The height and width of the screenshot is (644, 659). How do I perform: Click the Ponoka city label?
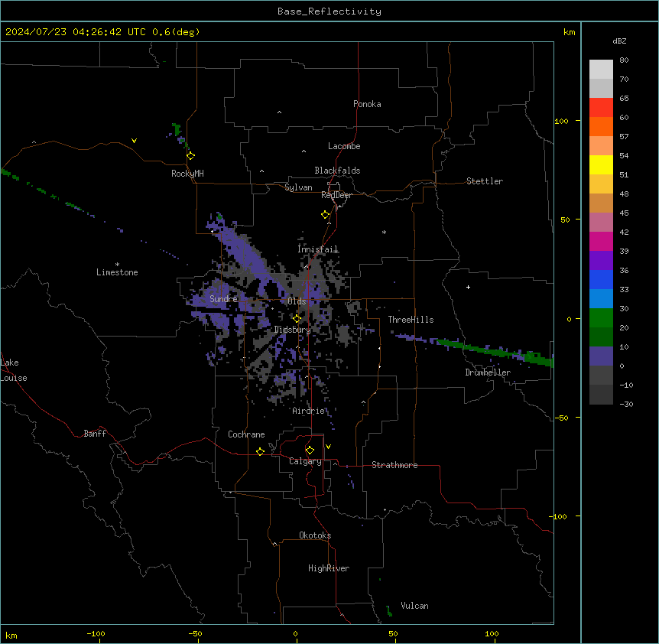[x=367, y=104]
